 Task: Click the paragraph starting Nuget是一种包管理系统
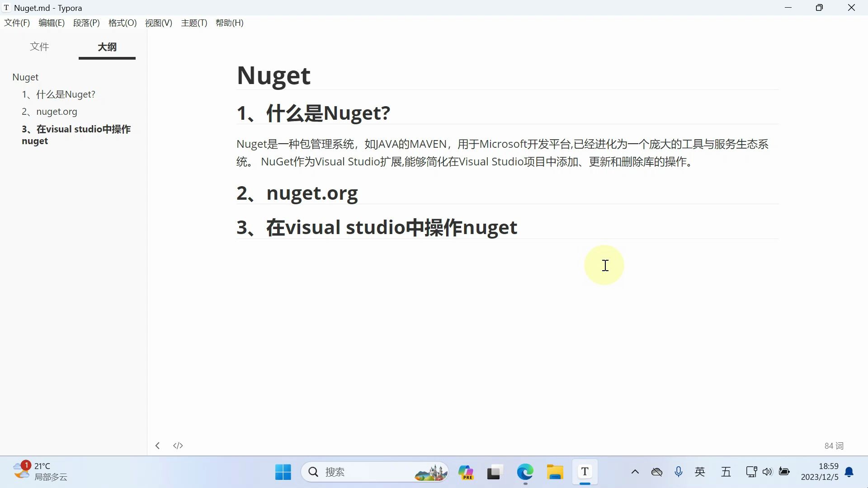tap(502, 153)
